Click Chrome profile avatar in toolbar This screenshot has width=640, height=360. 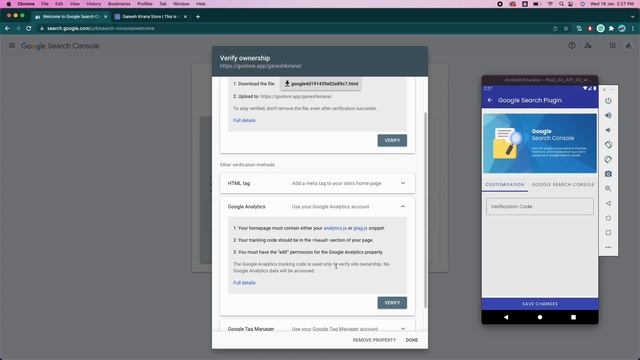tap(622, 29)
